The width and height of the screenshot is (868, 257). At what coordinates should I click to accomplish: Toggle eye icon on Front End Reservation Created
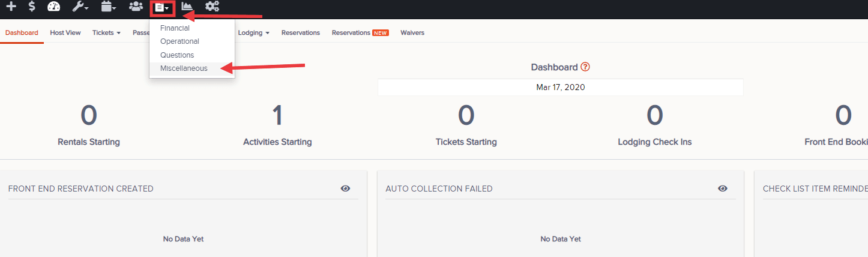coord(346,189)
